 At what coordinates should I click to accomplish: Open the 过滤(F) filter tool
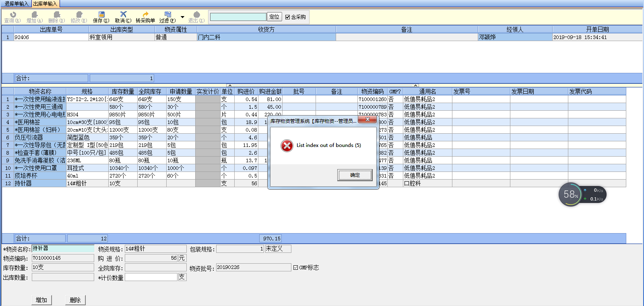pyautogui.click(x=167, y=17)
